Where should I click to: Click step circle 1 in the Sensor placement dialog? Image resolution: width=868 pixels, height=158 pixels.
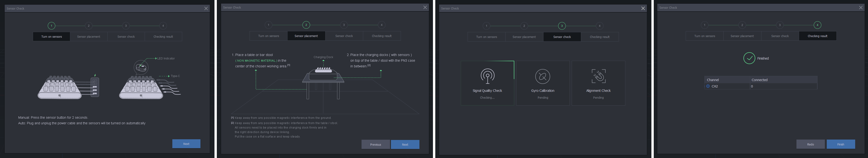point(268,25)
